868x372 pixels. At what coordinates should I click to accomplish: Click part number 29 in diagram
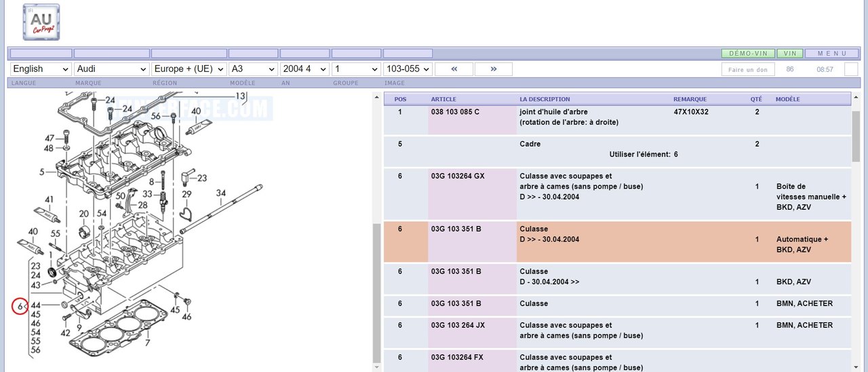187,195
